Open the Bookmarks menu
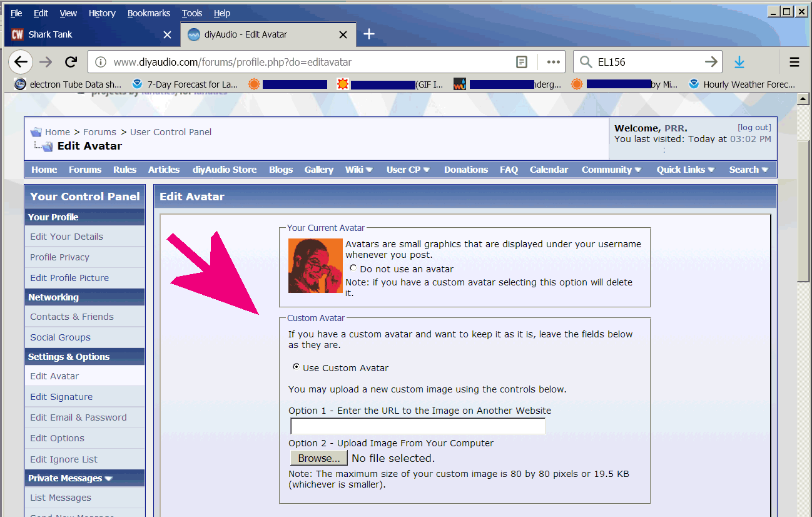Image resolution: width=812 pixels, height=517 pixels. click(x=149, y=13)
